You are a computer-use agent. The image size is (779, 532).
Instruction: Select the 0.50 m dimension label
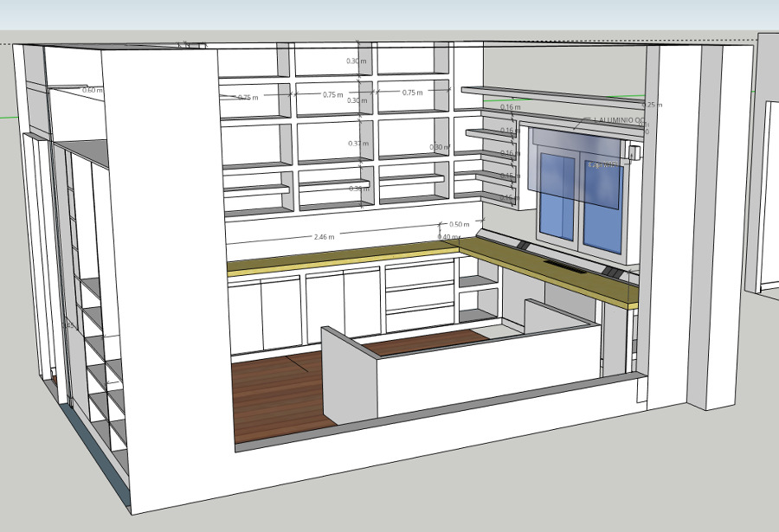[460, 224]
